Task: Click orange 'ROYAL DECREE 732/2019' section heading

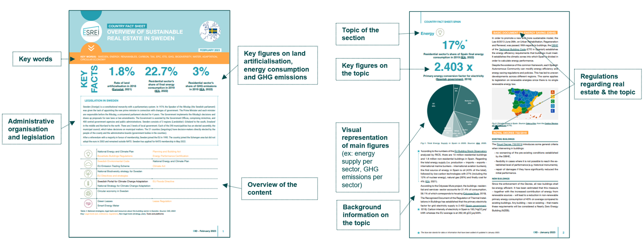Action: coord(510,133)
